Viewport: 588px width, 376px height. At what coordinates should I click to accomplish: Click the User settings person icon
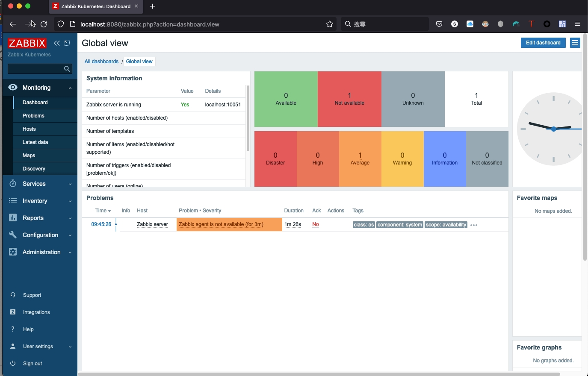13,346
